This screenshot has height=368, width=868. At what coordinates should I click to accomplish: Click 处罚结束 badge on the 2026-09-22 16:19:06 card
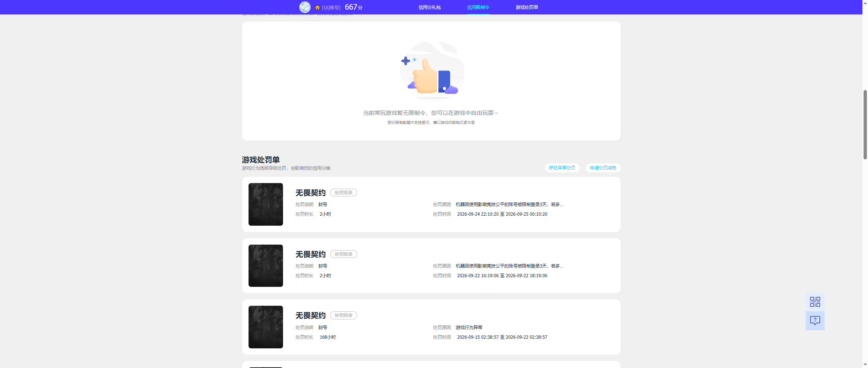[343, 254]
